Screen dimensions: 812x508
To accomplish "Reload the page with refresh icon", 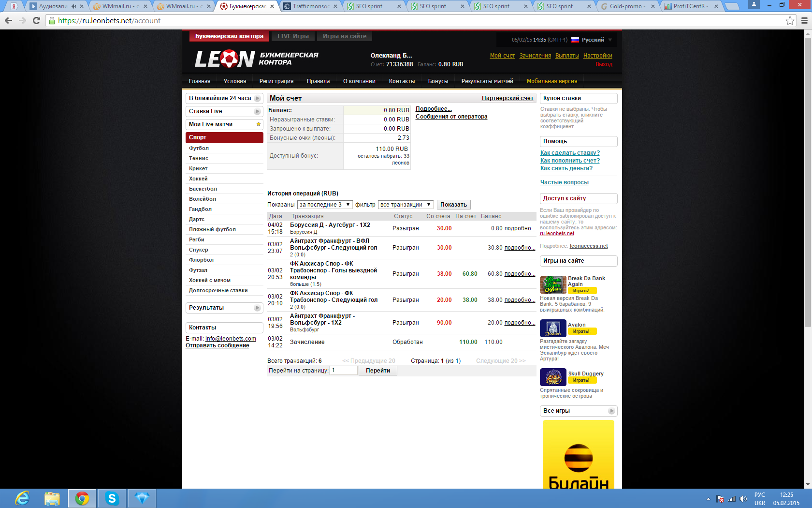I will [x=36, y=20].
